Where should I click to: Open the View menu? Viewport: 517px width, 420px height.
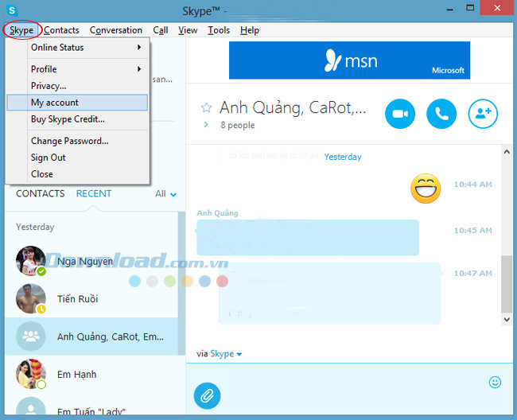(x=188, y=30)
